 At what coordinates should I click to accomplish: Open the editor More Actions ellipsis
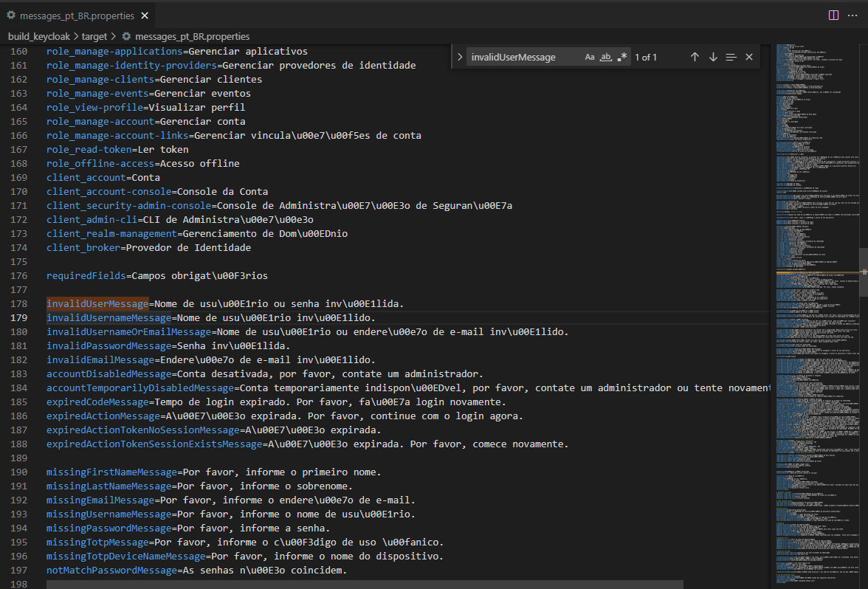852,15
